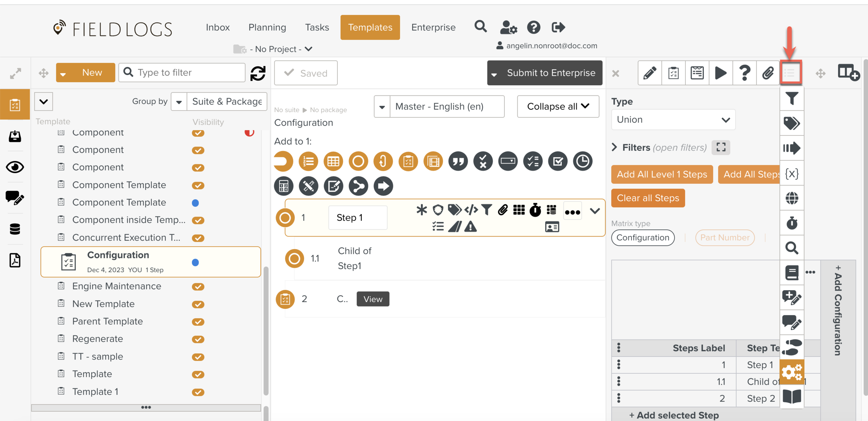Click the Saved button

(306, 73)
